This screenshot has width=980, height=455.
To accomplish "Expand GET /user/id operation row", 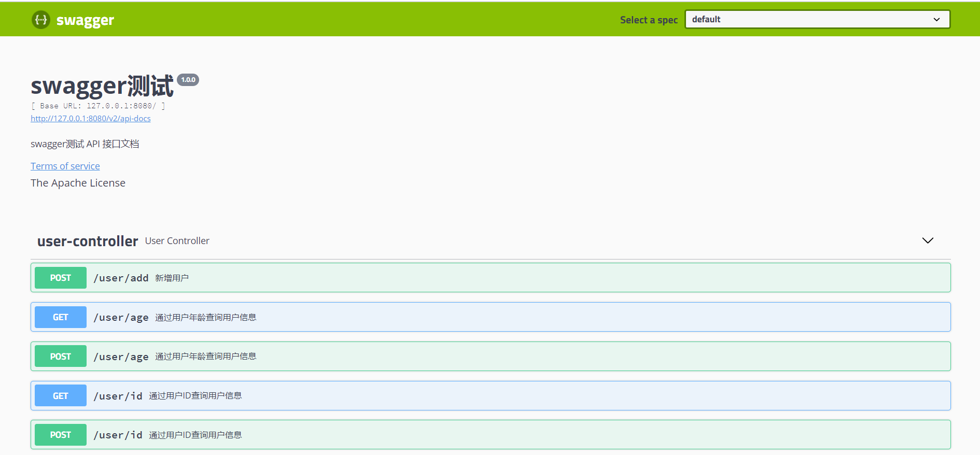I will [491, 396].
